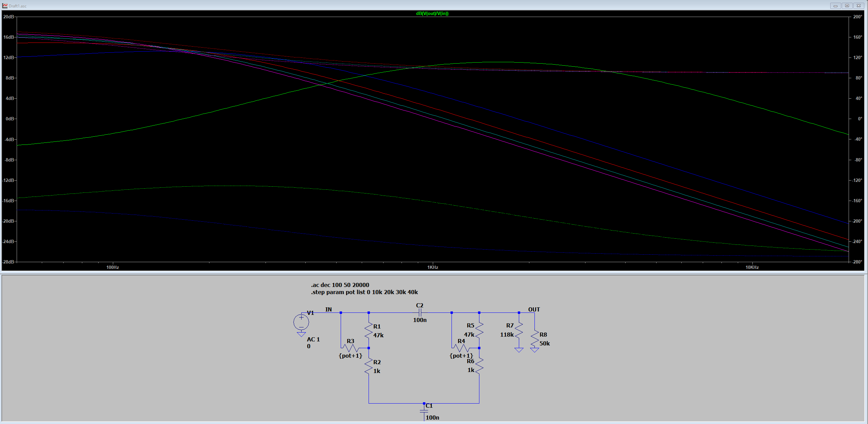Viewport: 868px width, 424px height.
Task: Click the 200° label on the phase axis
Action: coord(858,17)
